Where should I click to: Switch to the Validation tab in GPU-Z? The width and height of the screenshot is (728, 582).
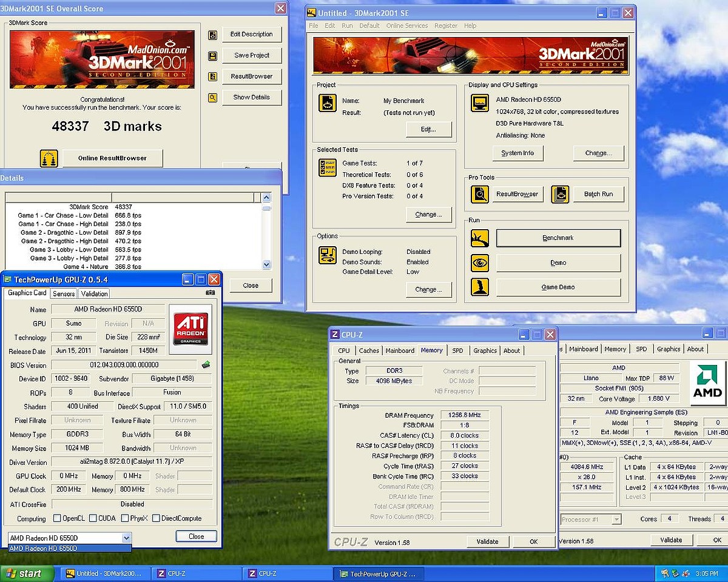pos(94,294)
